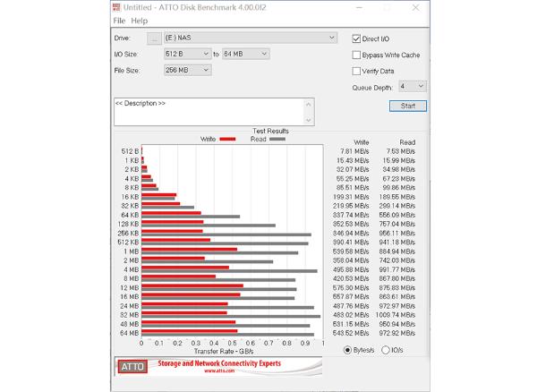
Task: Open the Queue Depth dropdown
Action: coord(413,86)
